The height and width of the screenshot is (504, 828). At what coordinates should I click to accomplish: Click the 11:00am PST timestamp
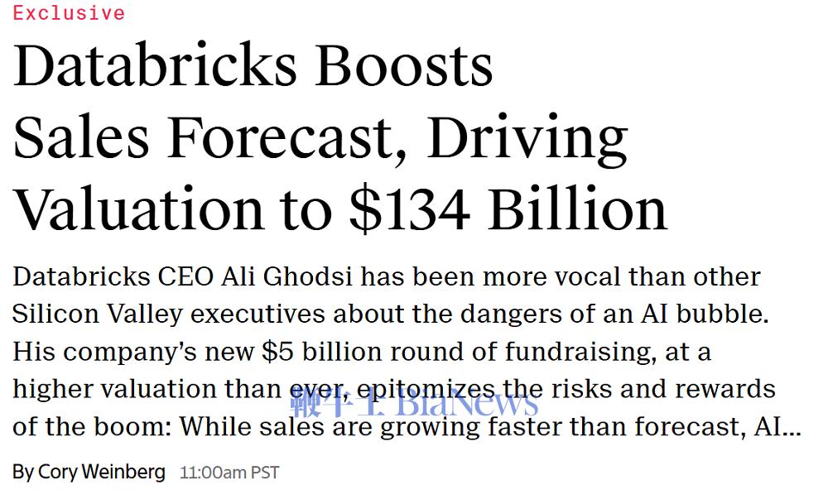pyautogui.click(x=229, y=473)
